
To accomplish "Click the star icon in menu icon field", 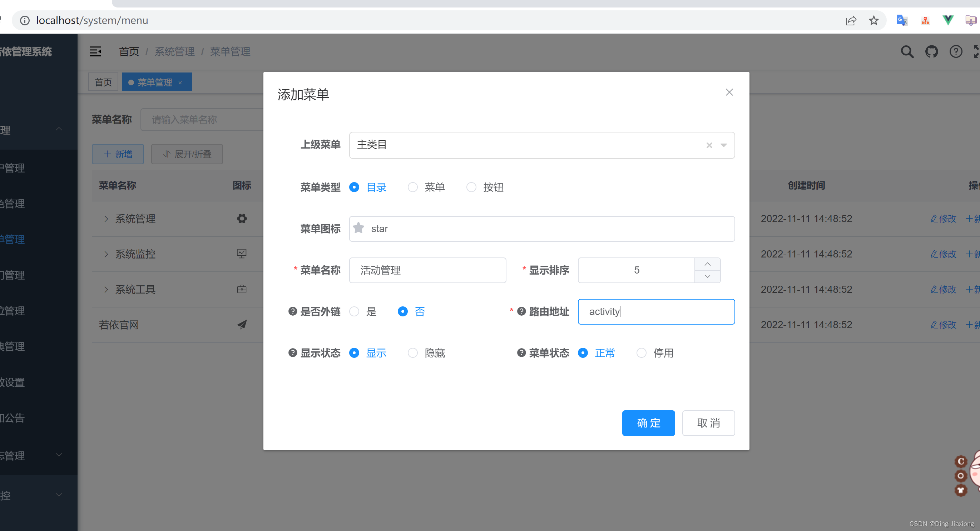I will [359, 228].
